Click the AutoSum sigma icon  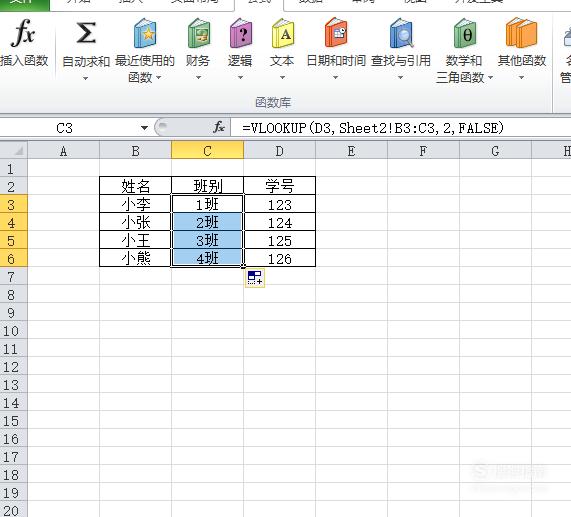tap(86, 33)
